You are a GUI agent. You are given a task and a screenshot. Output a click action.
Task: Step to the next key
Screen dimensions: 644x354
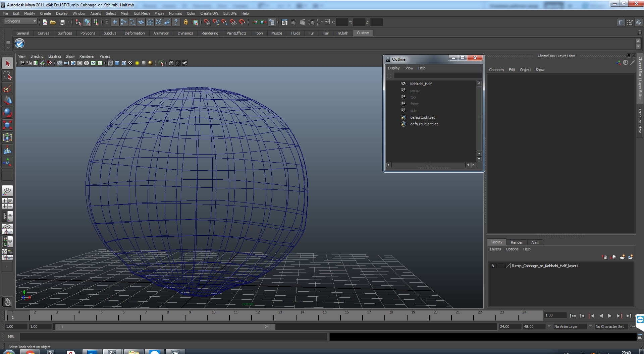pos(619,316)
